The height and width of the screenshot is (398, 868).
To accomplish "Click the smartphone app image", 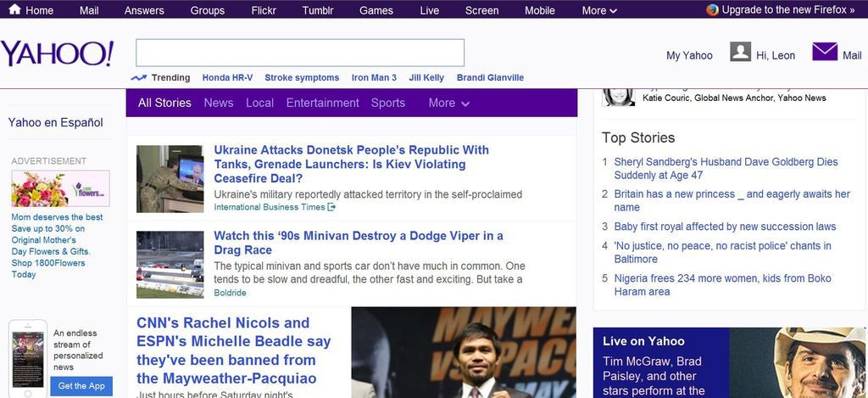I will point(28,358).
